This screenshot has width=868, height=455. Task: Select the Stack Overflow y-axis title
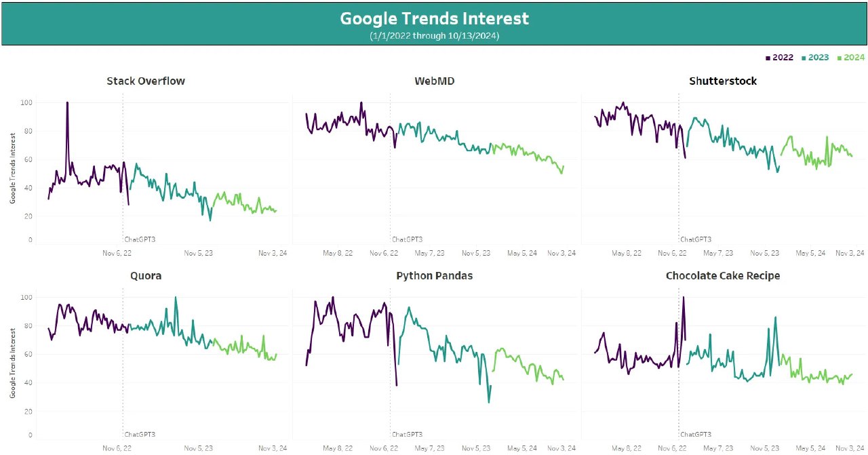point(13,168)
